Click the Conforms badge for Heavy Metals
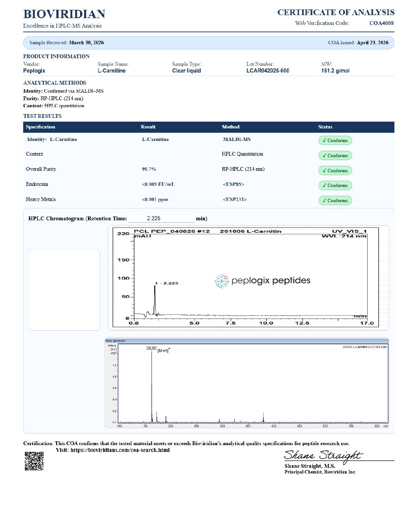 335,201
